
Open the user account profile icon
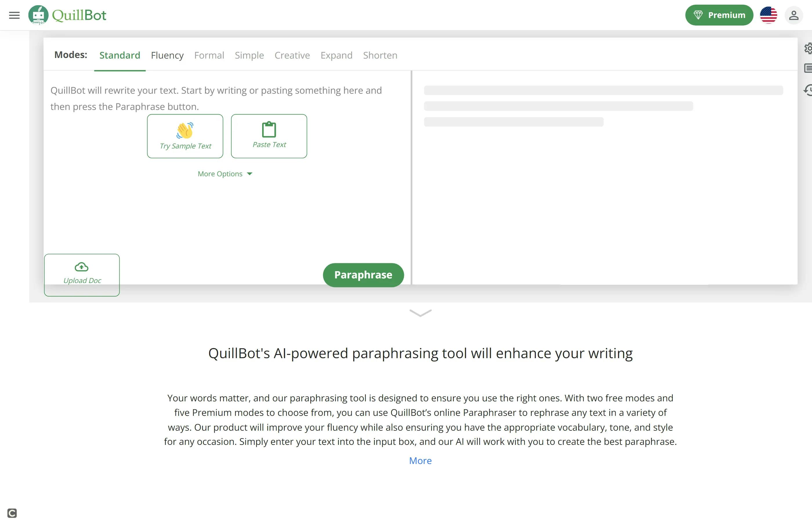pos(793,15)
